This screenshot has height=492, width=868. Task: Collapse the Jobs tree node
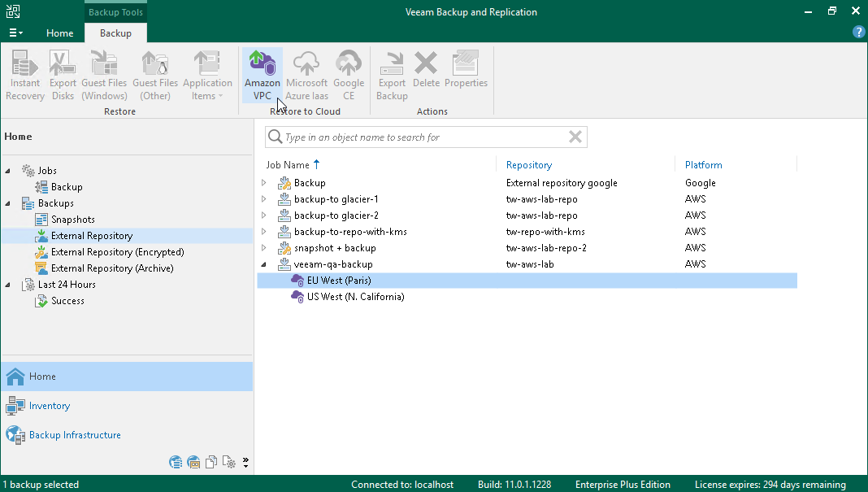pyautogui.click(x=8, y=171)
